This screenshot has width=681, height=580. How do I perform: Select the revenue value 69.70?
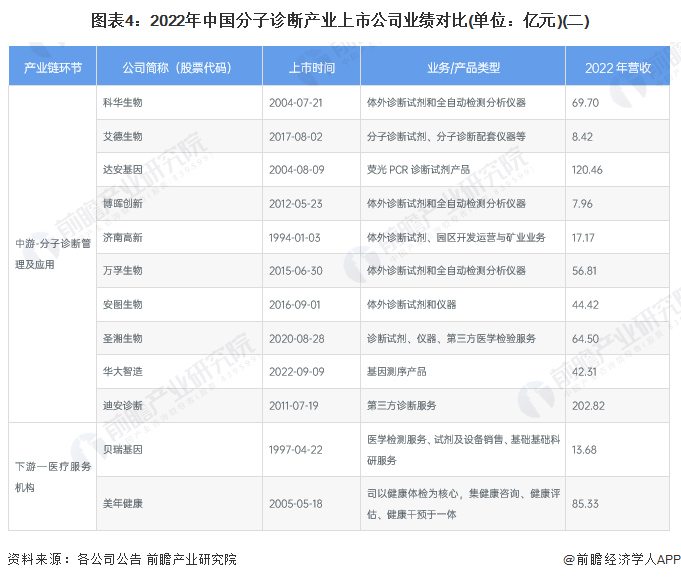point(585,103)
